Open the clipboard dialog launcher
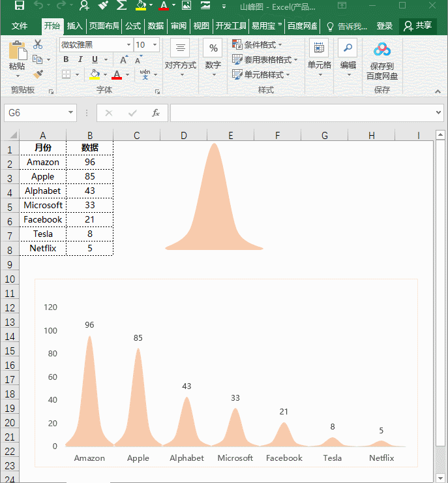The height and width of the screenshot is (483, 448). click(51, 91)
